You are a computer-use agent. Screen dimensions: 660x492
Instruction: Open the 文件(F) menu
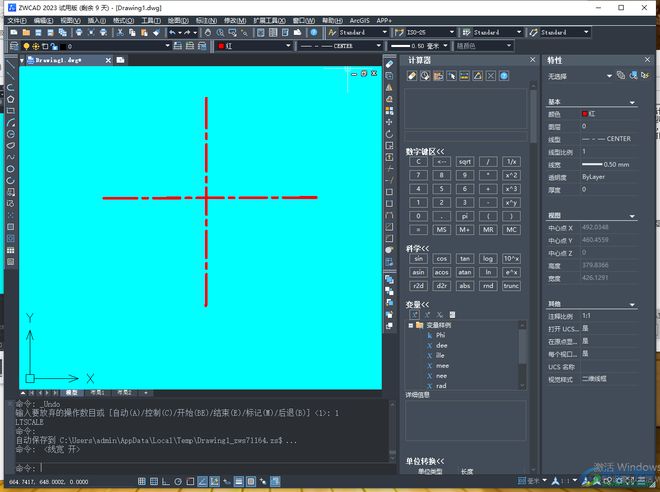pos(17,20)
